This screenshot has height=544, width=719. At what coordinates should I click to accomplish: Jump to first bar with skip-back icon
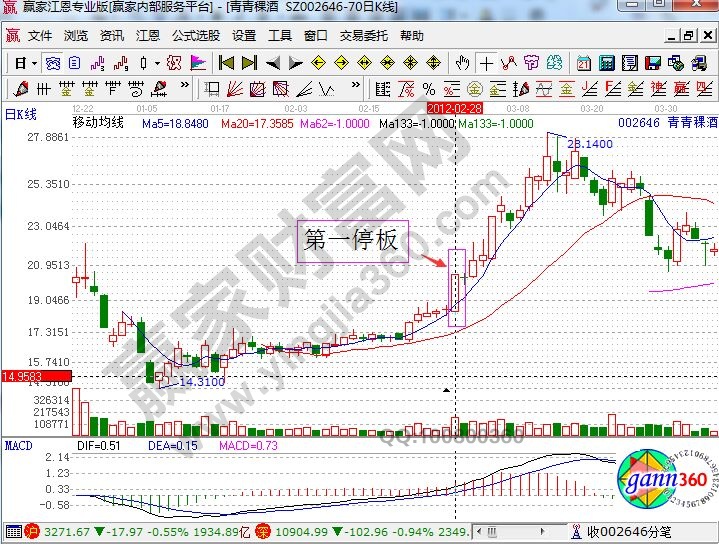coord(227,63)
